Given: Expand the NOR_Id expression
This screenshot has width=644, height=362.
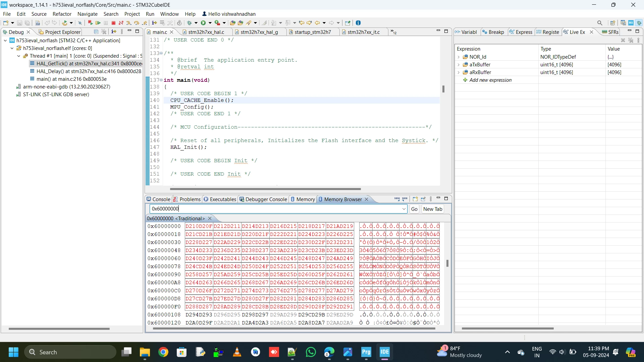Looking at the screenshot, I should coord(459,57).
